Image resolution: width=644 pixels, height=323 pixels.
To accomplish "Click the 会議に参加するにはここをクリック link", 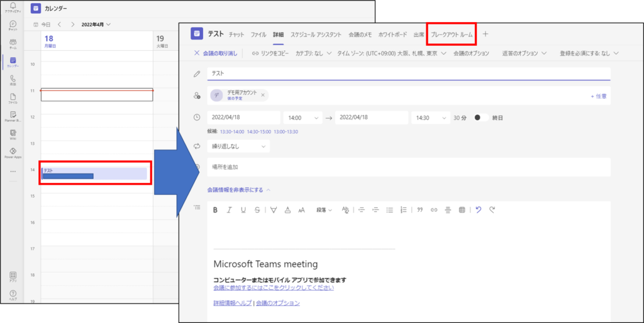I will coord(274,288).
